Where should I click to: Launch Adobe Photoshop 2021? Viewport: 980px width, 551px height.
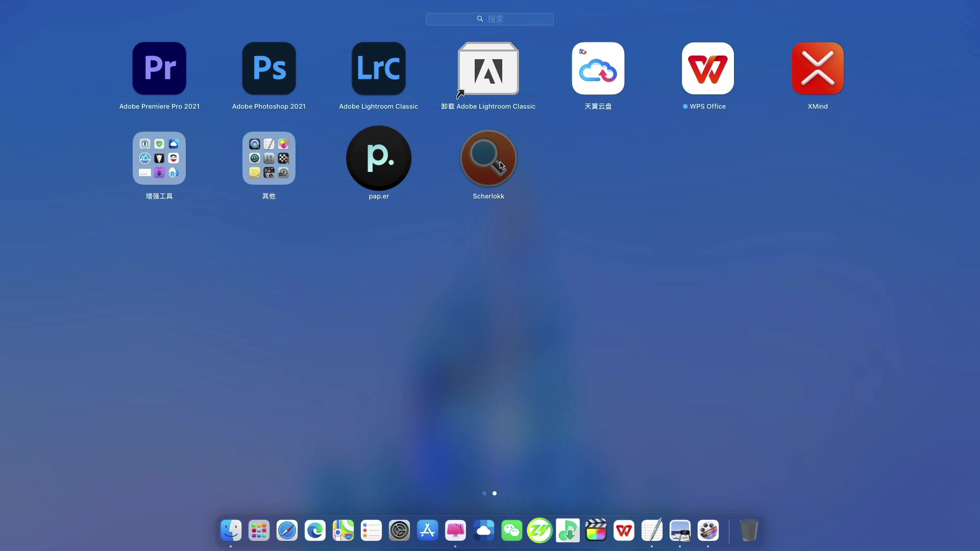269,69
